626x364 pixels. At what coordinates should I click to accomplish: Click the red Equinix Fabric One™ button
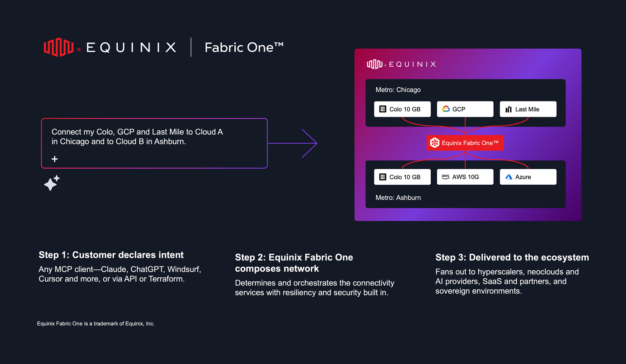pos(465,143)
